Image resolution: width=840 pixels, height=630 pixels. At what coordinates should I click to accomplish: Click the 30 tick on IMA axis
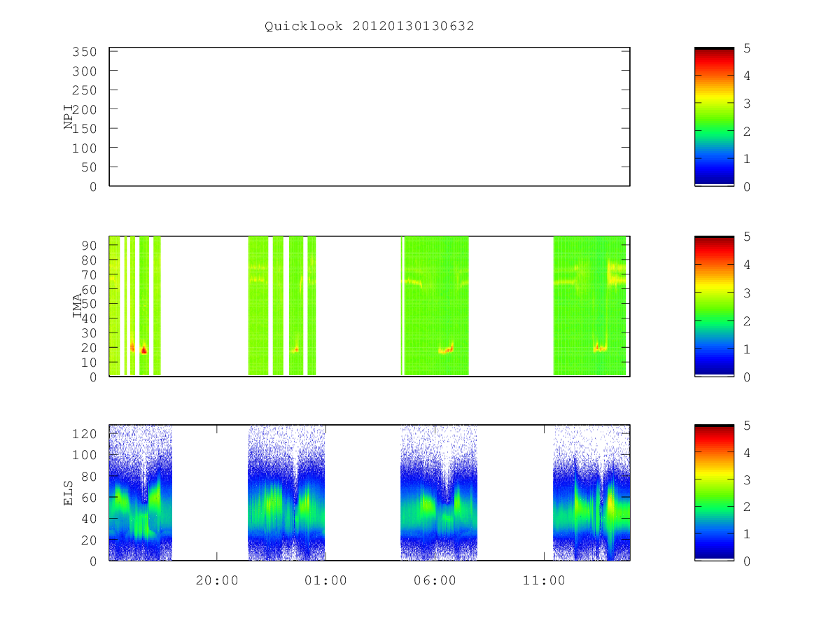click(x=90, y=332)
